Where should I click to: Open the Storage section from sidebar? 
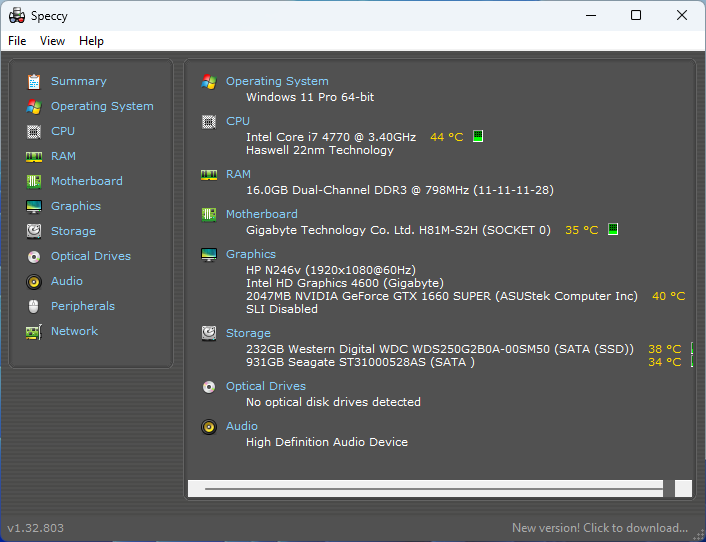point(73,231)
